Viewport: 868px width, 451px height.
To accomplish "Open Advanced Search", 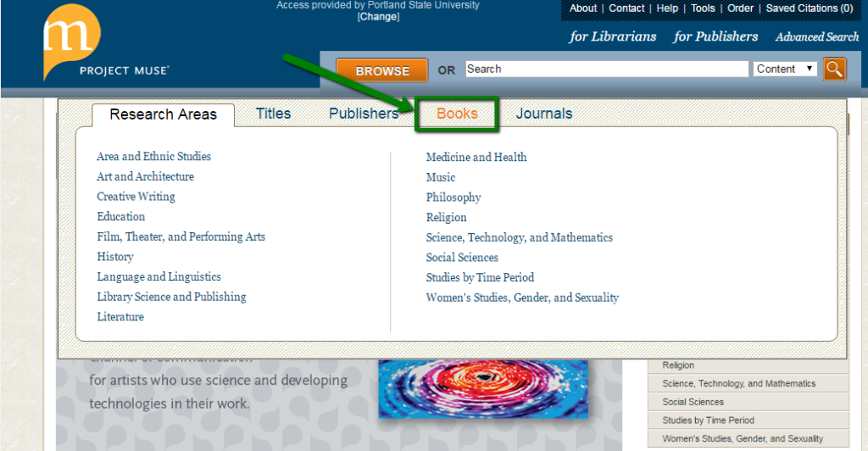I will click(x=817, y=37).
